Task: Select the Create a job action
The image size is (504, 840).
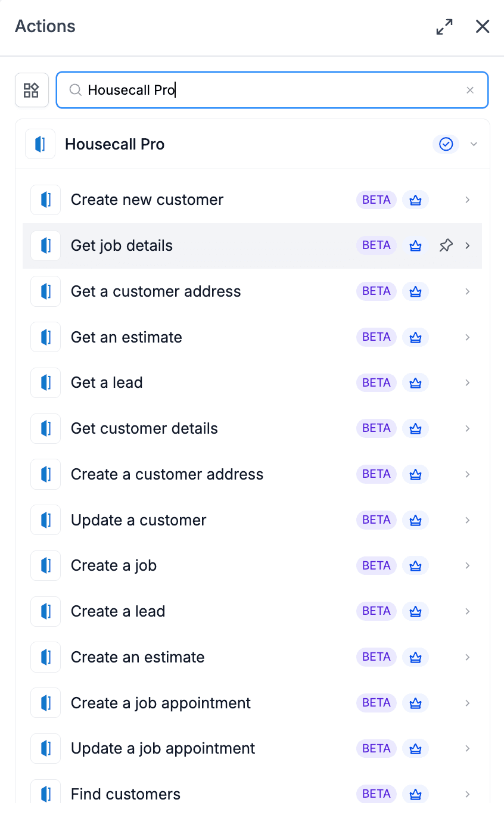Action: point(252,565)
